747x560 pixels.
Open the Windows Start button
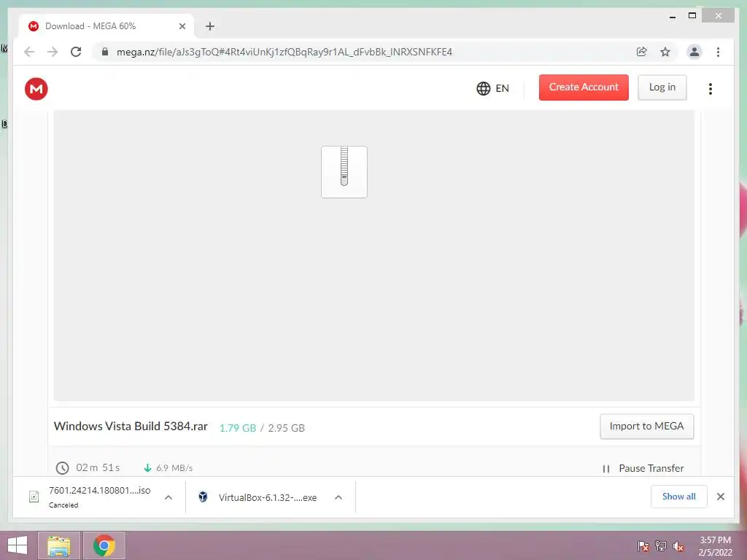tap(18, 545)
